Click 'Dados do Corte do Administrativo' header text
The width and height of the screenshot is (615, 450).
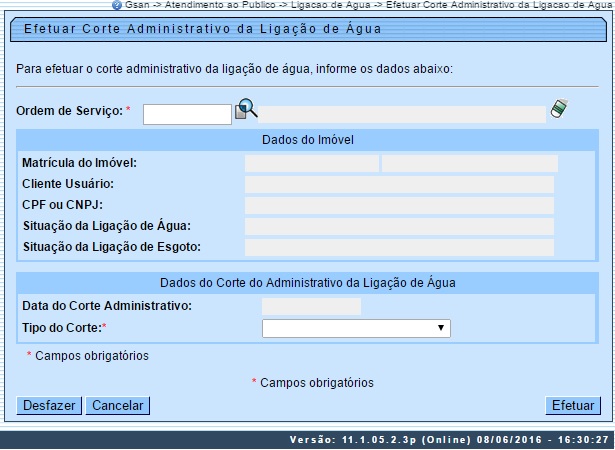coord(308,283)
